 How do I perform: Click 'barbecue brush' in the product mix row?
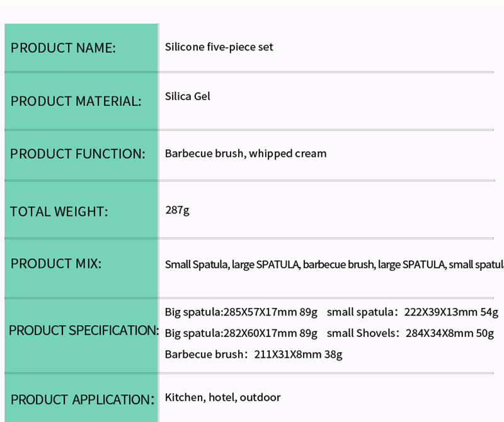pos(338,265)
